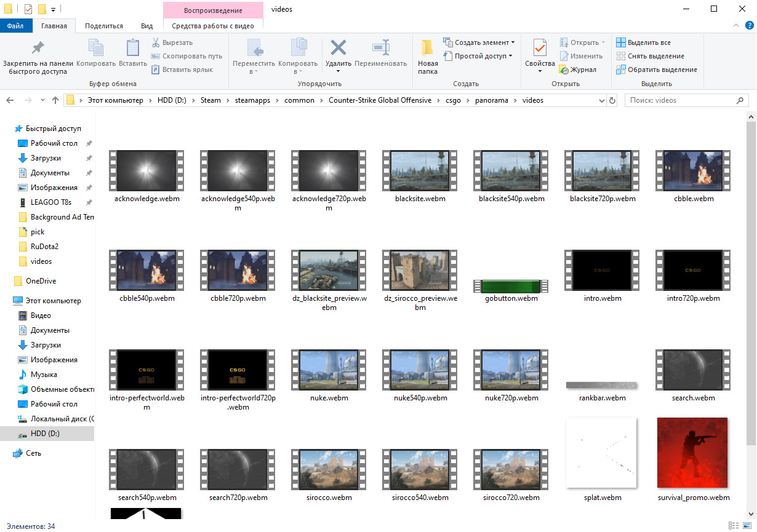The height and width of the screenshot is (532, 757).
Task: Click the Delete (Удалить) ribbon icon
Action: (x=338, y=48)
